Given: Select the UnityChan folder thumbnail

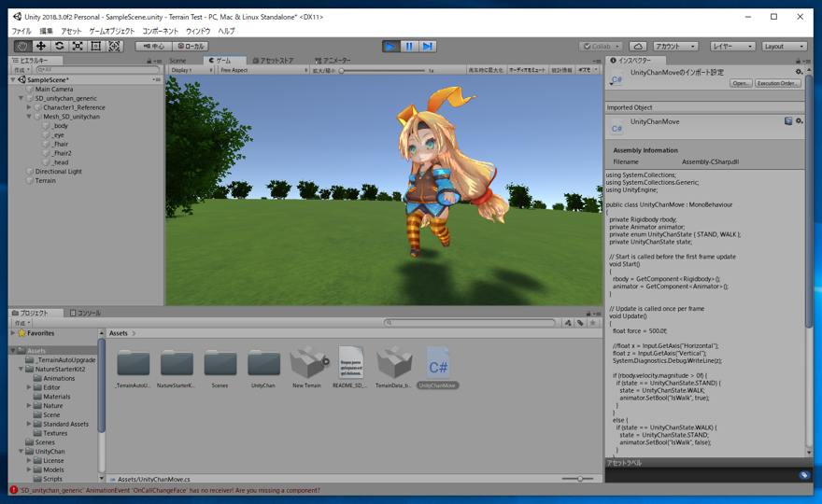Looking at the screenshot, I should click(x=263, y=368).
